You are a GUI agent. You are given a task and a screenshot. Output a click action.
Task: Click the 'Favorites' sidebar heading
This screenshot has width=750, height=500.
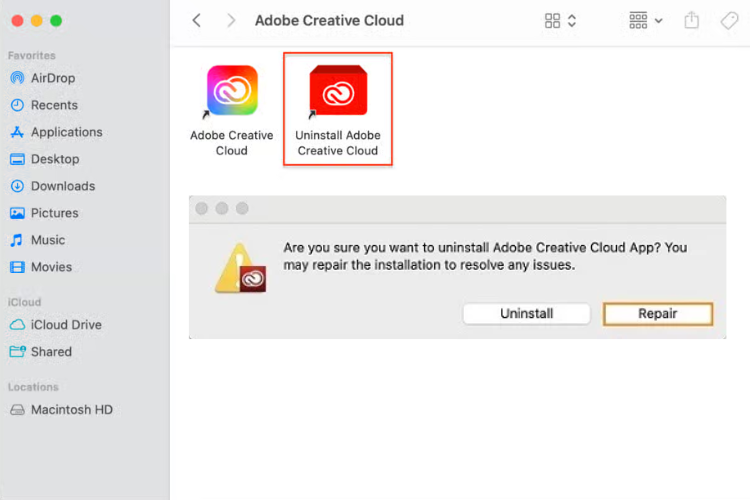point(32,56)
